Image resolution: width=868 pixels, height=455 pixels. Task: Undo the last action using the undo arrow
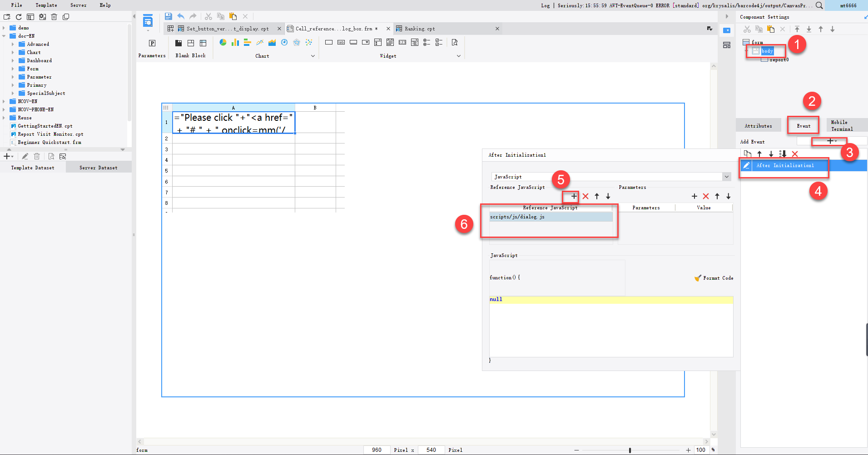181,16
